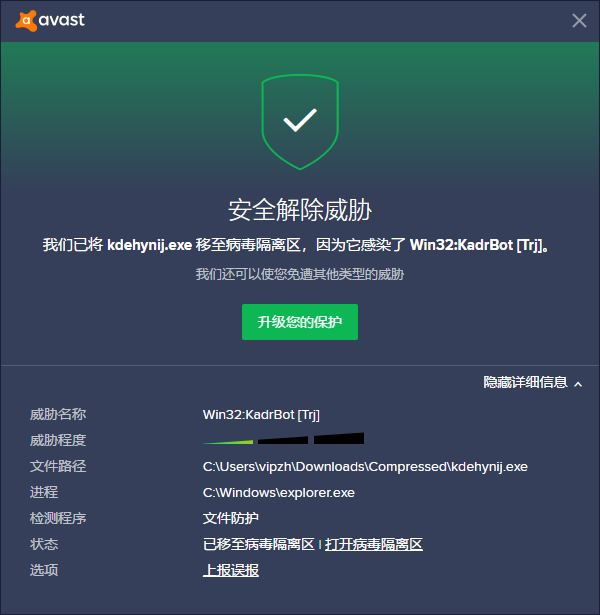Click the 我们还可以使您免遭其他类型的威胁 subtitle
This screenshot has height=615, width=600.
tap(300, 274)
